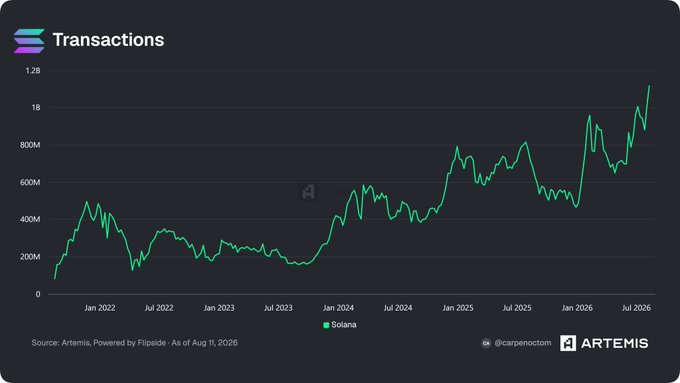
Task: Click the green Solana legend swatch
Action: click(326, 325)
